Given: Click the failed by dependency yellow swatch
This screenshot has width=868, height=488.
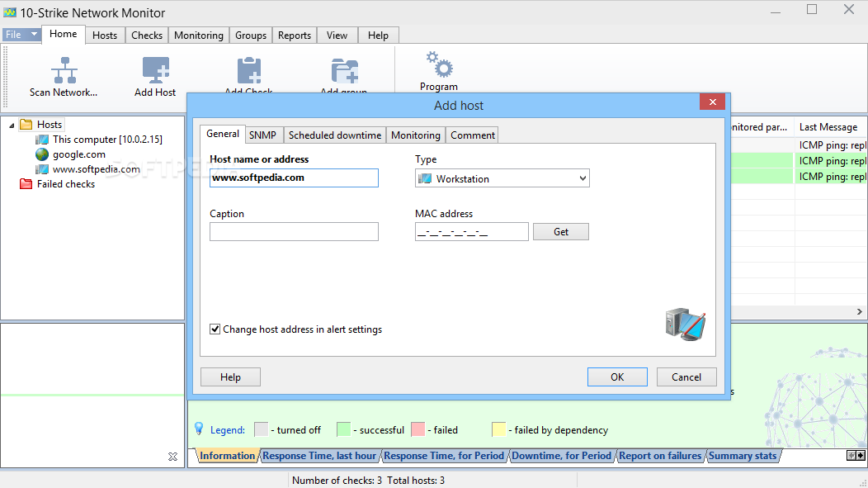Looking at the screenshot, I should (498, 429).
